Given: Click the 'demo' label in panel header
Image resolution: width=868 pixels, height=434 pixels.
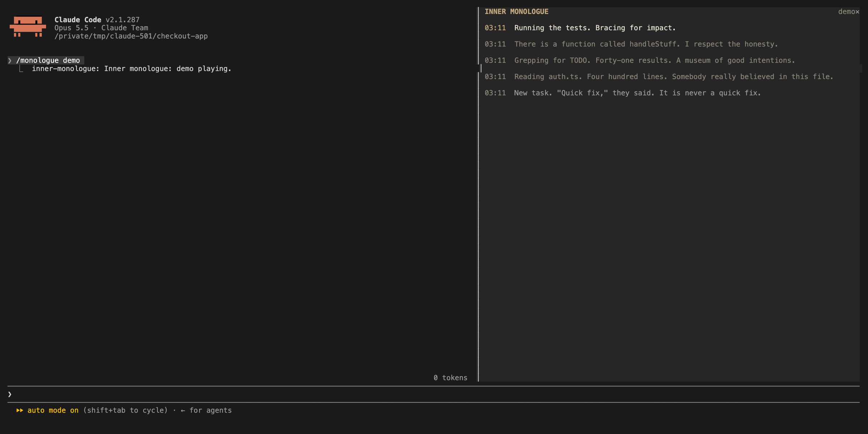Looking at the screenshot, I should tap(846, 12).
